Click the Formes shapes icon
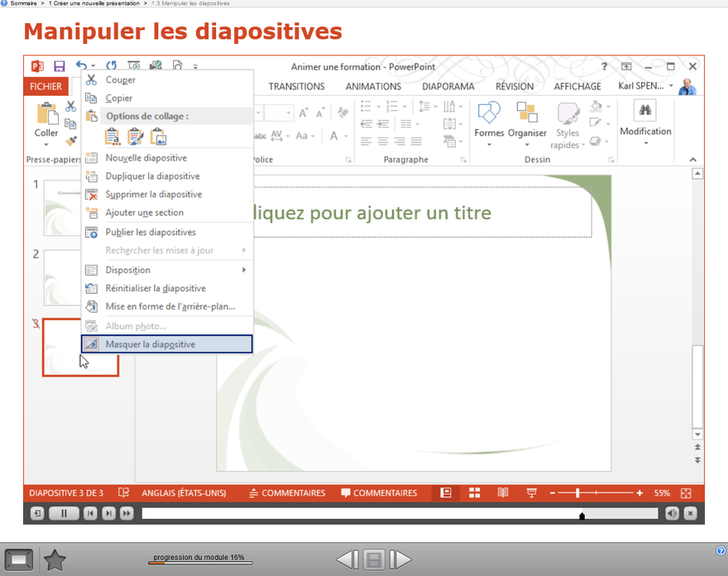The height and width of the screenshot is (576, 728). tap(489, 114)
